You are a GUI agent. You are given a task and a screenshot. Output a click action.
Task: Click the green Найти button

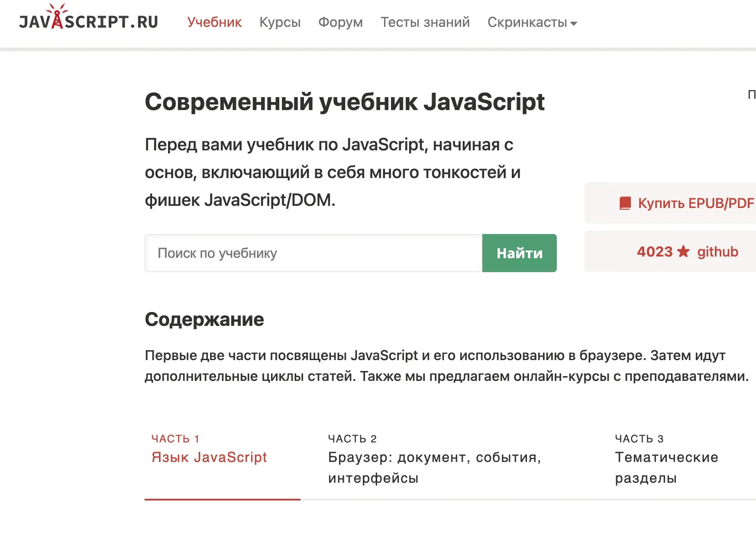(519, 253)
